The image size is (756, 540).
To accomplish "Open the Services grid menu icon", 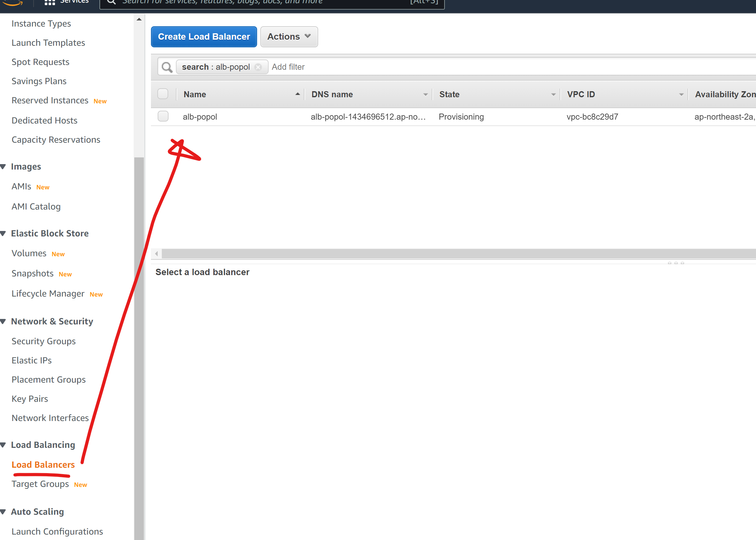I will click(50, 2).
